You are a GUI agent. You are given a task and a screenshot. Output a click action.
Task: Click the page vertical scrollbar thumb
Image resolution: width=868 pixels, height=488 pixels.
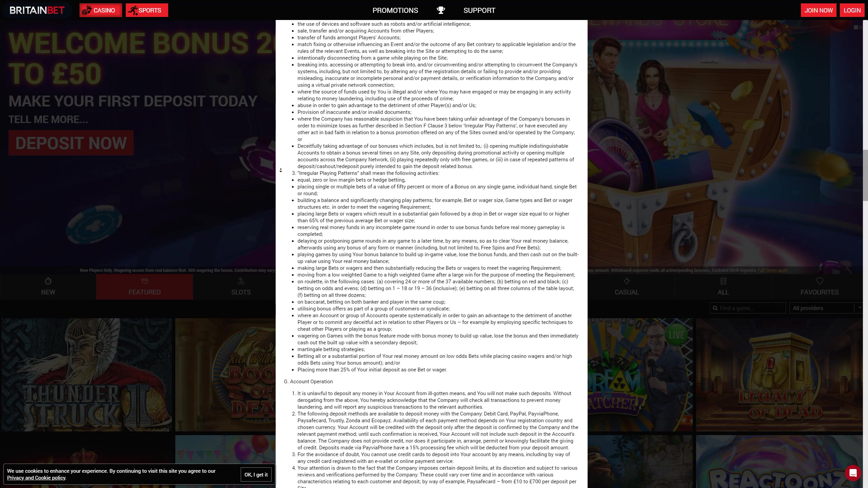tap(865, 175)
